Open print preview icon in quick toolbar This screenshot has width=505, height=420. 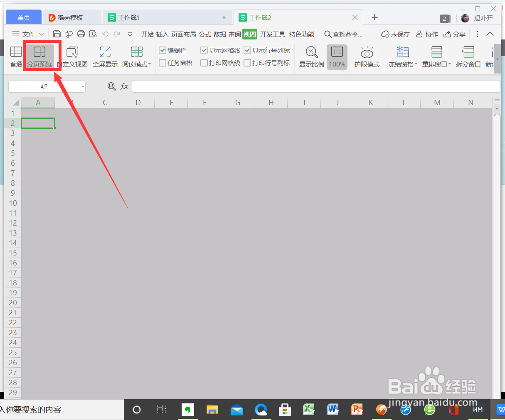pyautogui.click(x=94, y=34)
